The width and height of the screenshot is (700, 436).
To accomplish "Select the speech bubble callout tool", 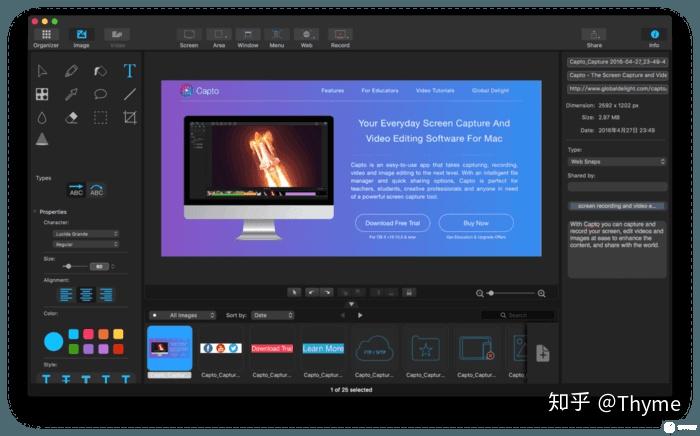I will pos(100,94).
